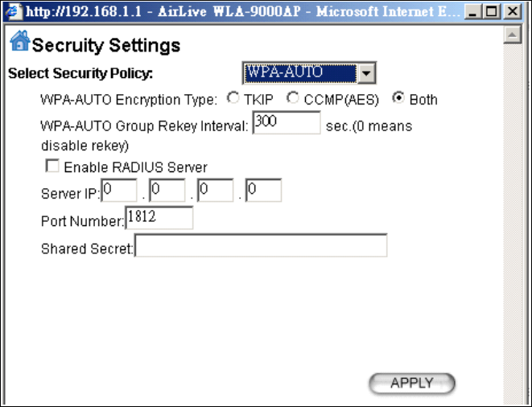Minimize the Internet Explorer window
Image resolution: width=532 pixels, height=407 pixels.
[473, 12]
